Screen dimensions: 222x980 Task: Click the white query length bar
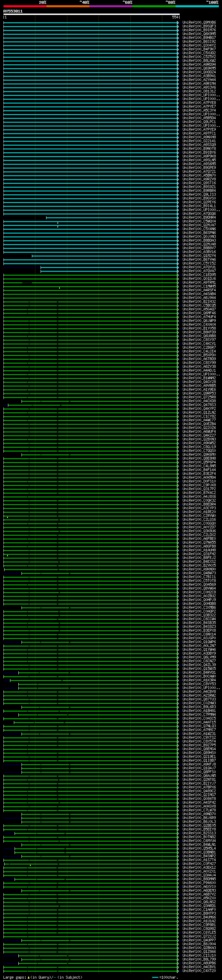(x=92, y=14)
